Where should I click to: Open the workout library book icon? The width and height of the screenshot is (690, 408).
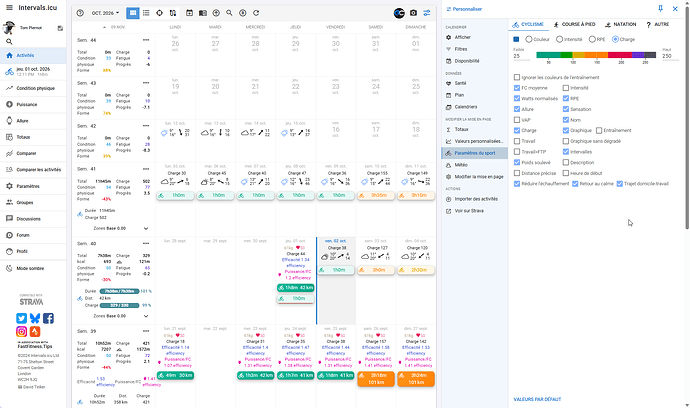point(202,13)
